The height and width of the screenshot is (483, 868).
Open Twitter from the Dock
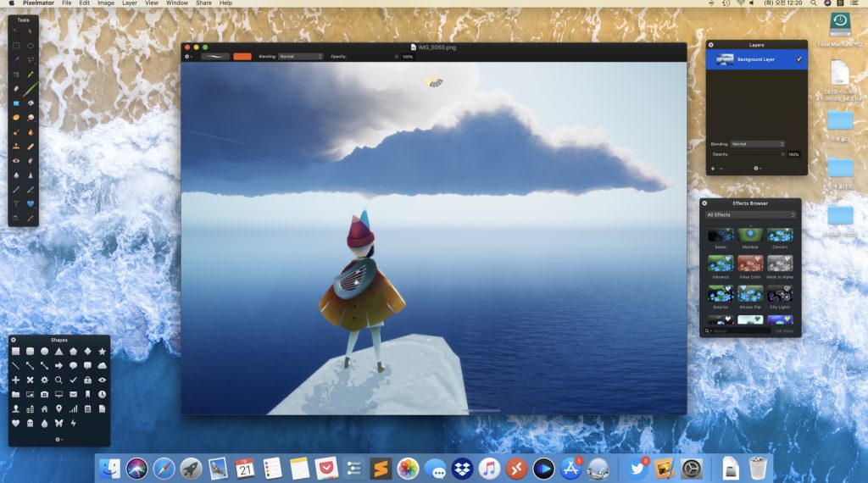pos(637,469)
